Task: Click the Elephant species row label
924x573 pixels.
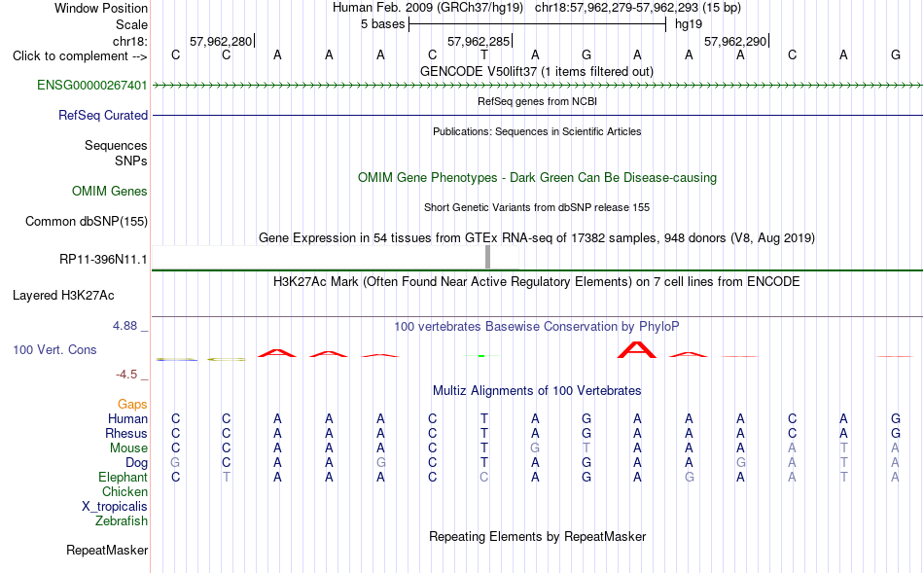Action: pyautogui.click(x=123, y=477)
